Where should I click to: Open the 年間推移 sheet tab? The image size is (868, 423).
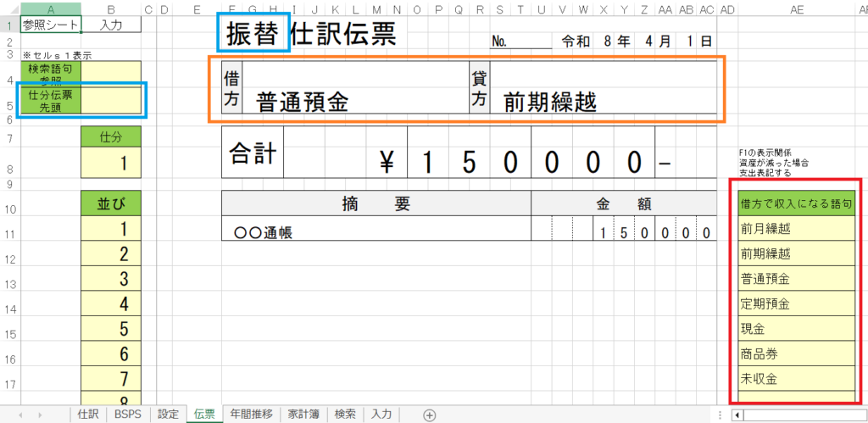(x=251, y=415)
